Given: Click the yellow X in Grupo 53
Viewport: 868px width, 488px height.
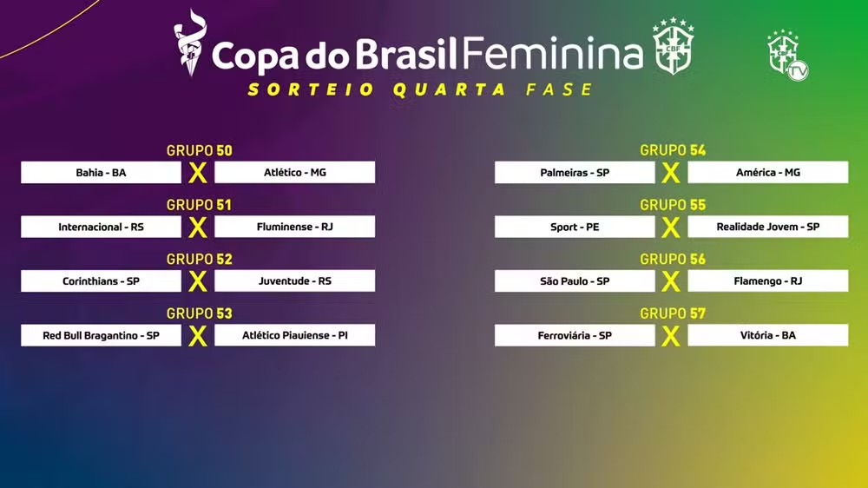Looking at the screenshot, I should [198, 336].
